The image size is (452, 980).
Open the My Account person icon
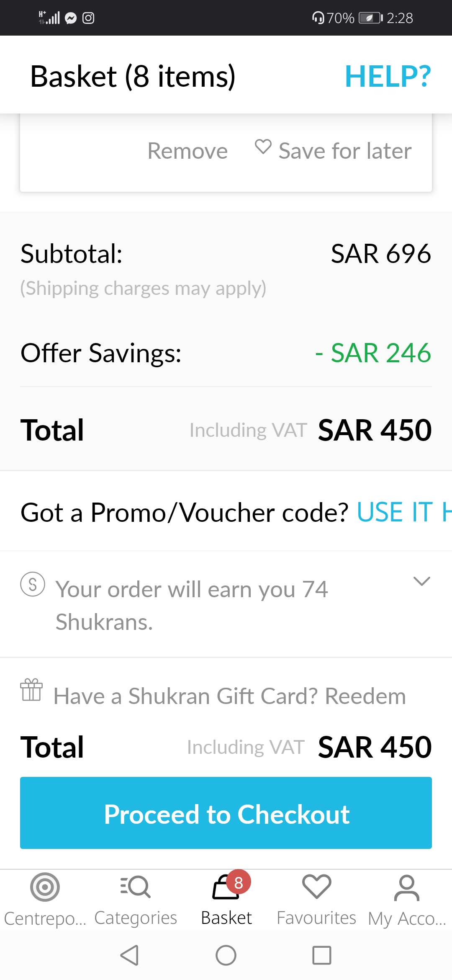[x=407, y=887]
